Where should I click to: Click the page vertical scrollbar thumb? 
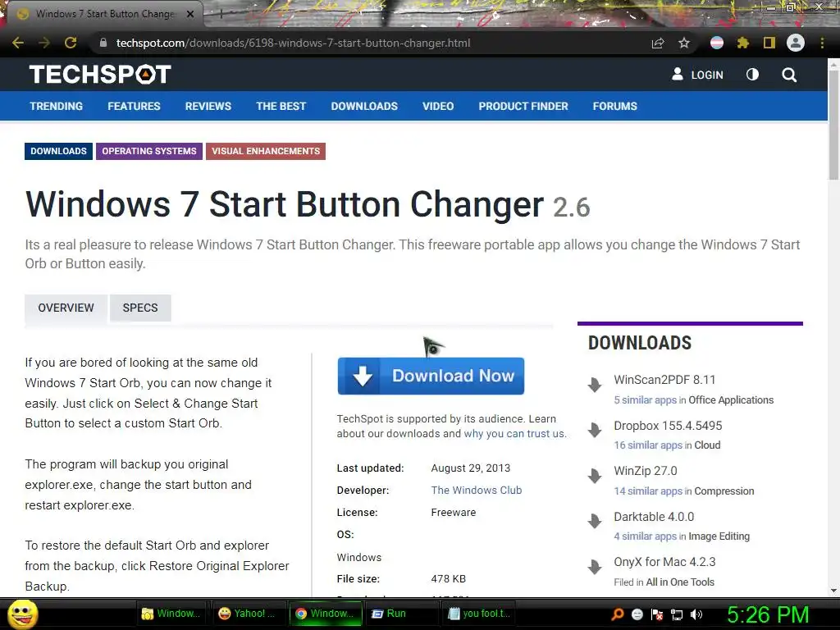(833, 125)
